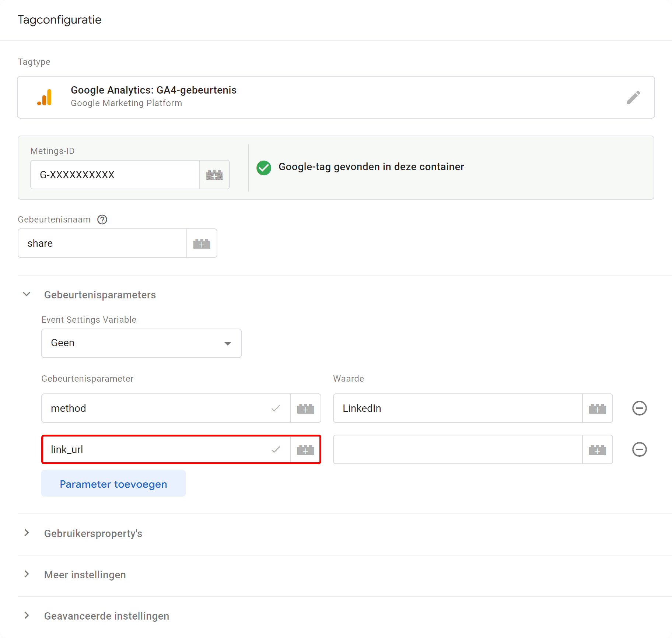
Task: Click the checkmark inside the link_url field
Action: pyautogui.click(x=275, y=449)
